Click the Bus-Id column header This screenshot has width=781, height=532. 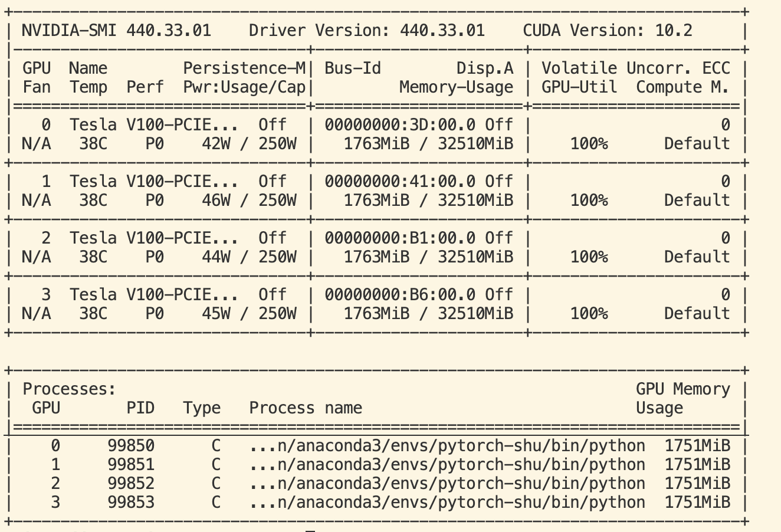click(x=353, y=68)
